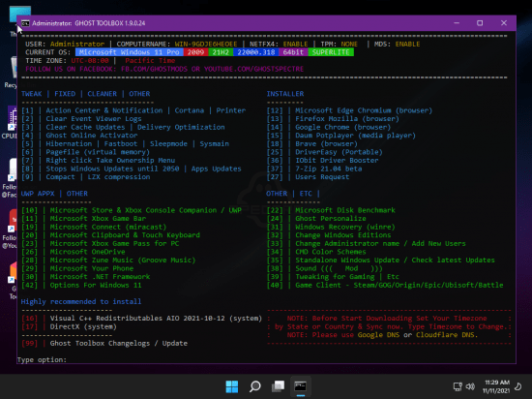The height and width of the screenshot is (399, 532).
Task: Select 'Firefox Mozilla (browser)' line
Action: (x=333, y=119)
